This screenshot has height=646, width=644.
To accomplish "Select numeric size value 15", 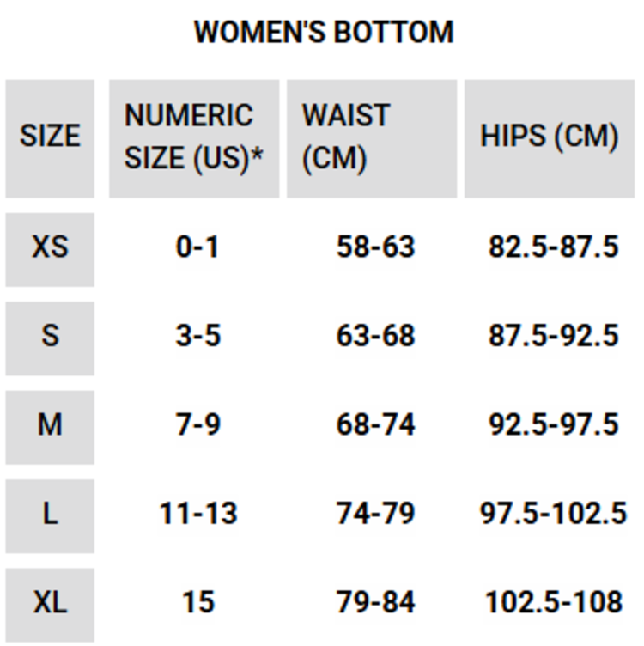I will [197, 602].
